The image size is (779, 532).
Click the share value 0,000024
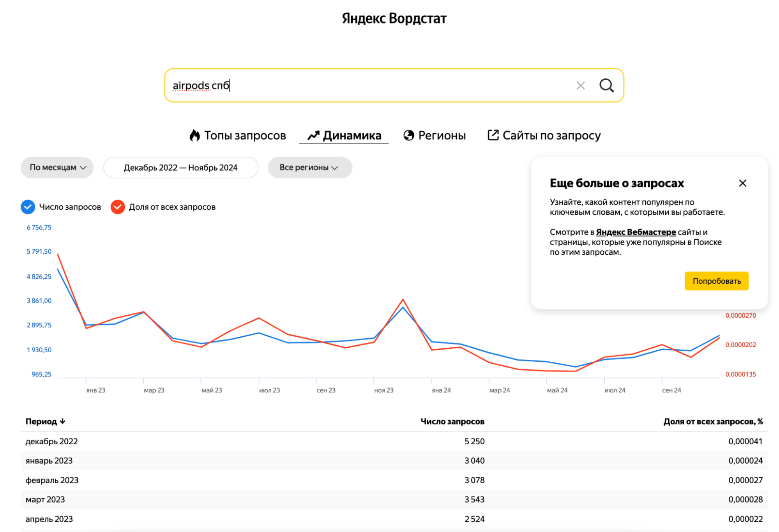(x=745, y=461)
